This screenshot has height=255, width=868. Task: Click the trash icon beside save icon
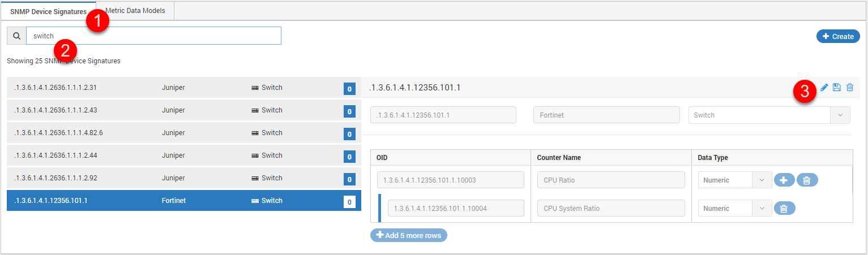[x=850, y=88]
